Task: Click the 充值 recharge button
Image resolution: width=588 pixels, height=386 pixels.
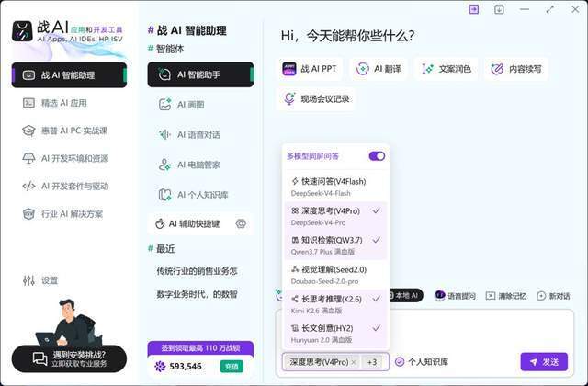Action: [x=232, y=366]
